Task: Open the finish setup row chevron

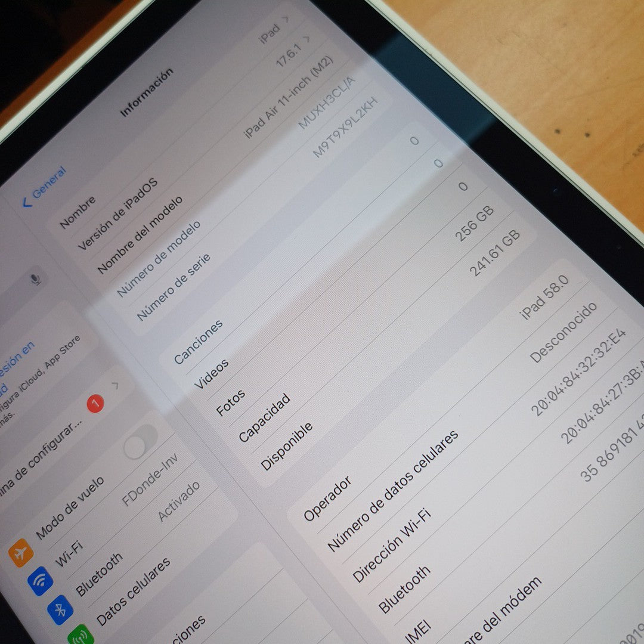Action: 116,385
